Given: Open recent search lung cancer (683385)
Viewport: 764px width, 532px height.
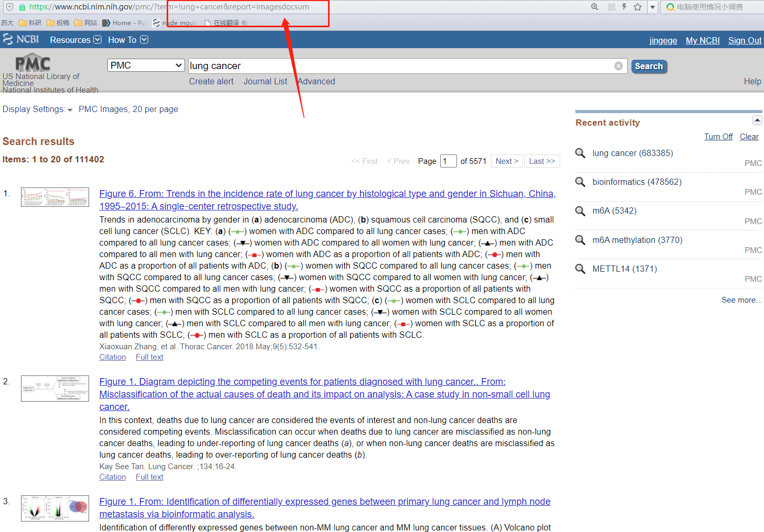Looking at the screenshot, I should coord(632,153).
